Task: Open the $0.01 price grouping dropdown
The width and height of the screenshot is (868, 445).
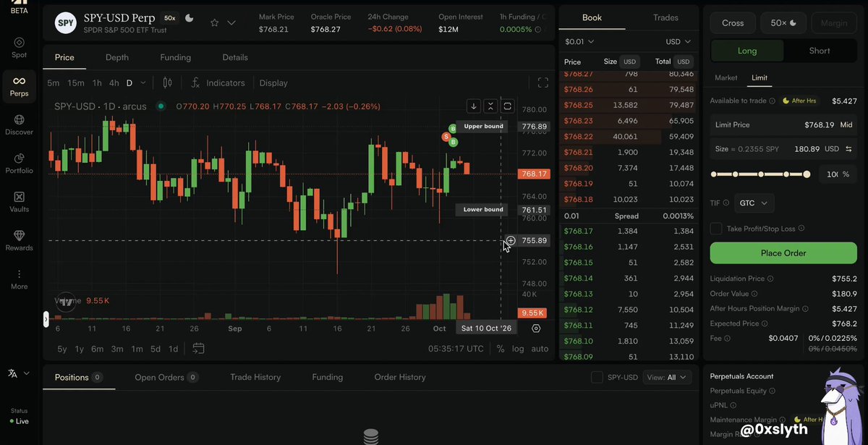Action: (x=579, y=42)
